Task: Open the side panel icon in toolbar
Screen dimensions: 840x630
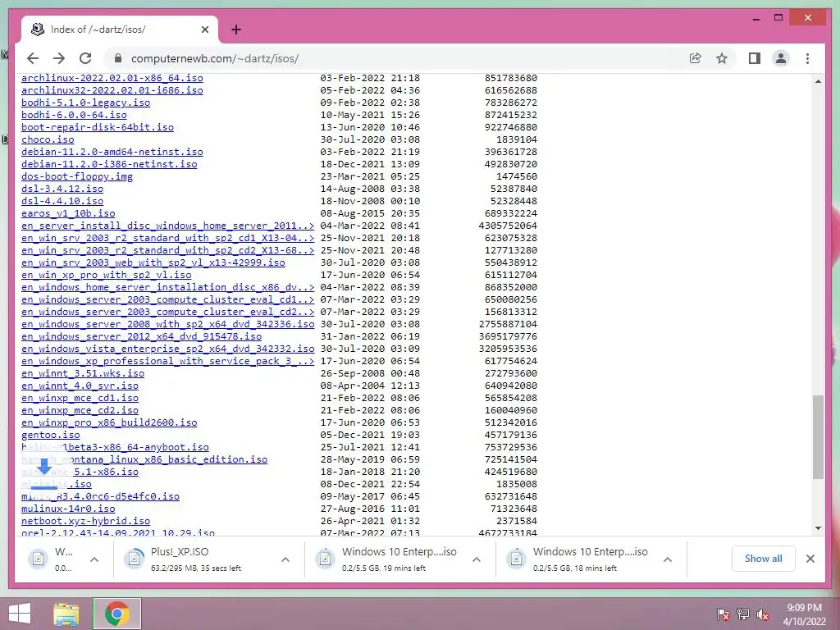Action: (755, 58)
